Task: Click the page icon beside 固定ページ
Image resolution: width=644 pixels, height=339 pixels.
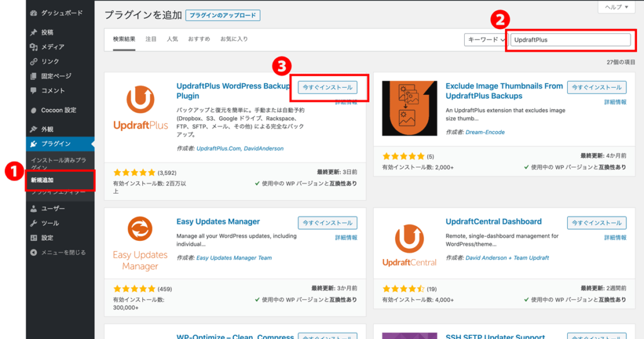Action: click(34, 76)
